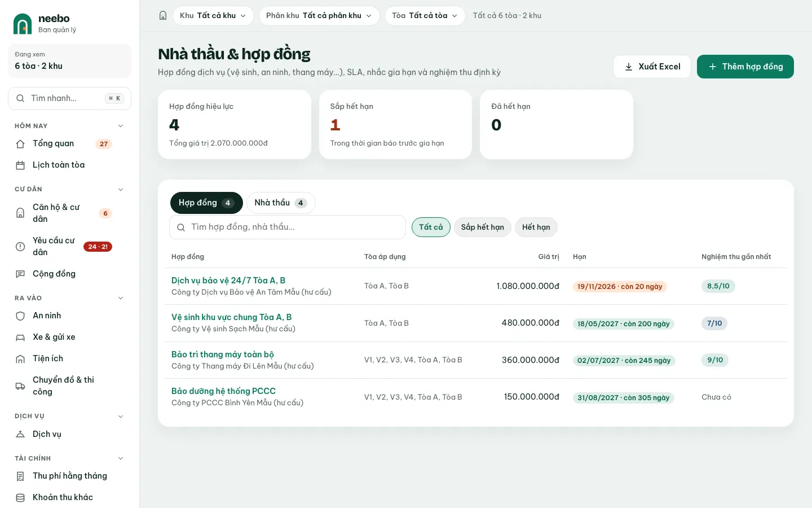Viewport: 812px width, 508px height.
Task: Open Vệ sinh khu vực chung contract
Action: pos(232,317)
